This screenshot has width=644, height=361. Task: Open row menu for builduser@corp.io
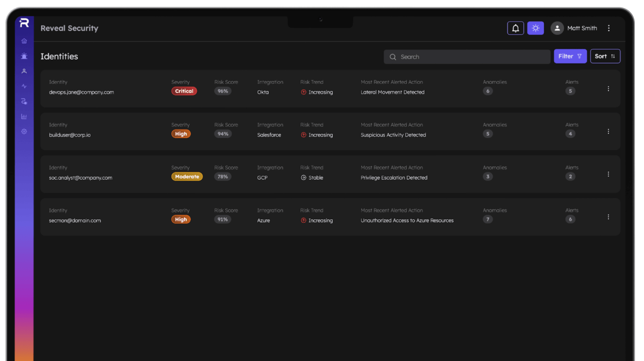608,132
